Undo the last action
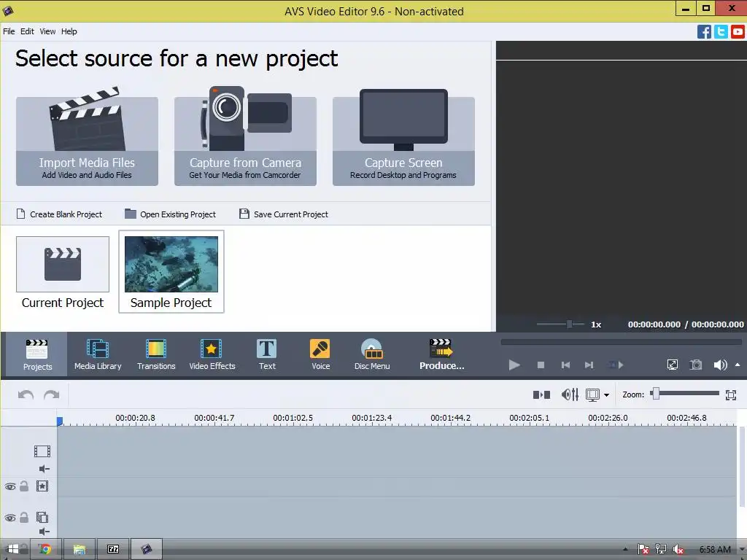Image resolution: width=747 pixels, height=560 pixels. click(x=26, y=394)
